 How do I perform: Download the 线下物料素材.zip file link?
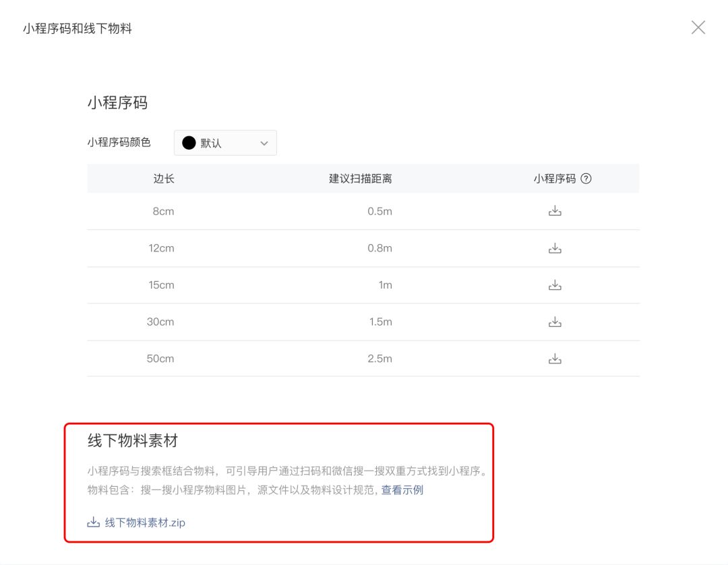point(145,523)
